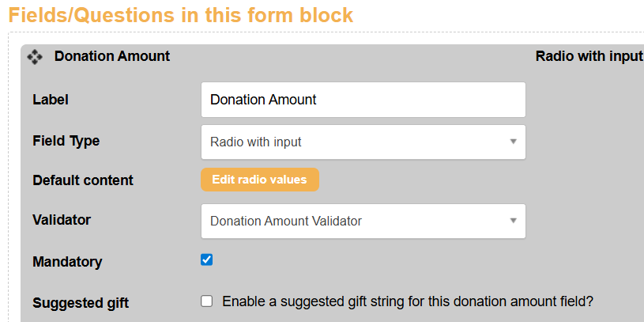Click the "Fields/Questions in this form block" heading
This screenshot has height=322, width=644.
point(181,15)
